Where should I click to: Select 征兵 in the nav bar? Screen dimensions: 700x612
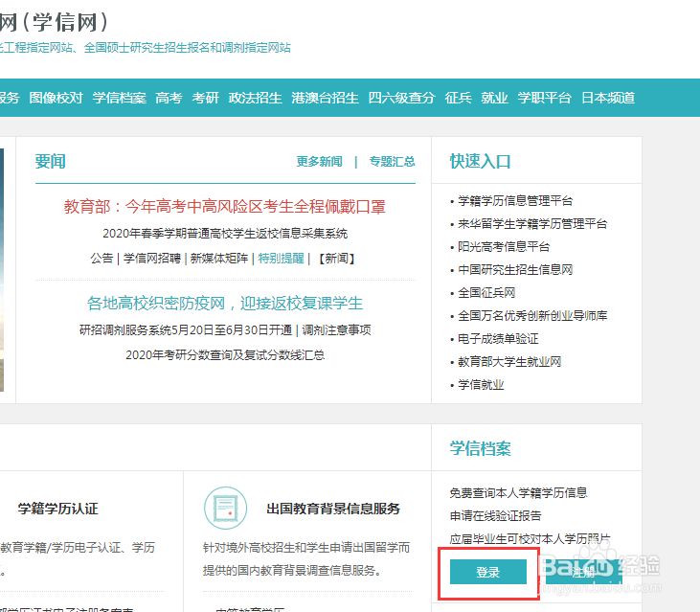pos(458,98)
